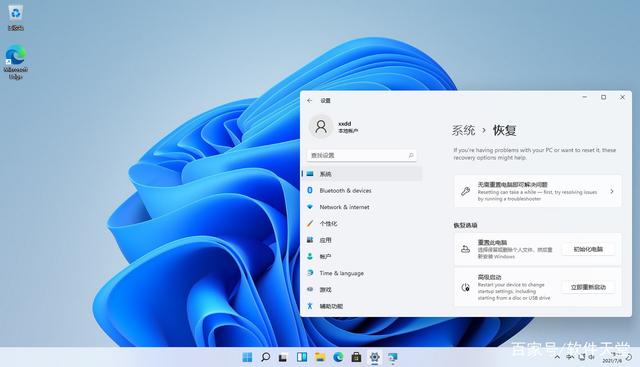This screenshot has width=640, height=367.
Task: Open Widgets from the taskbar
Action: click(302, 357)
